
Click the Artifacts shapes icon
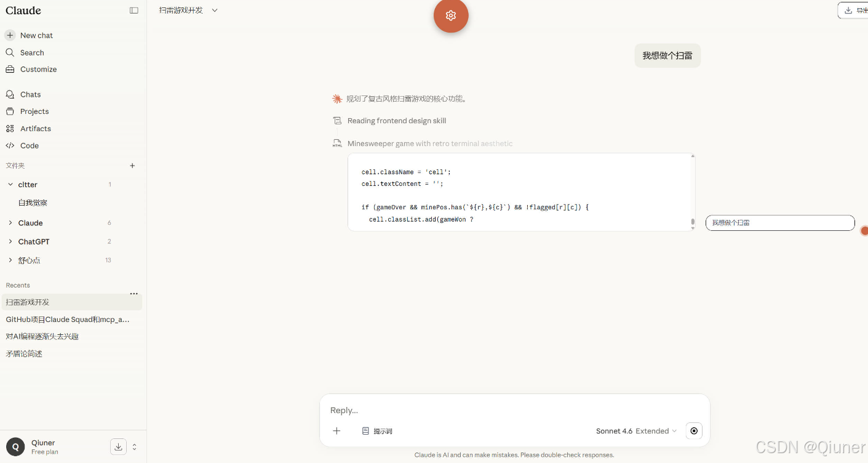tap(10, 129)
